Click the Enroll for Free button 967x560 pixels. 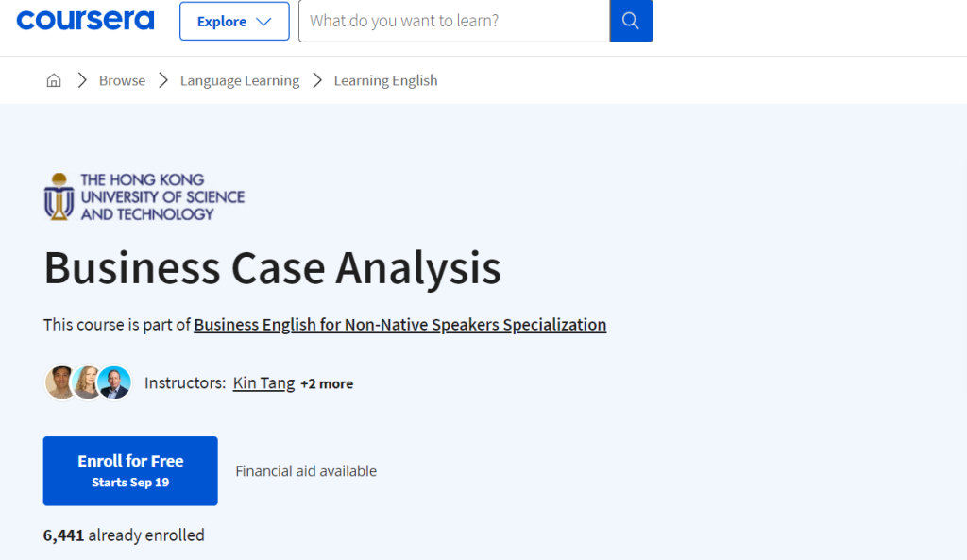pos(130,470)
